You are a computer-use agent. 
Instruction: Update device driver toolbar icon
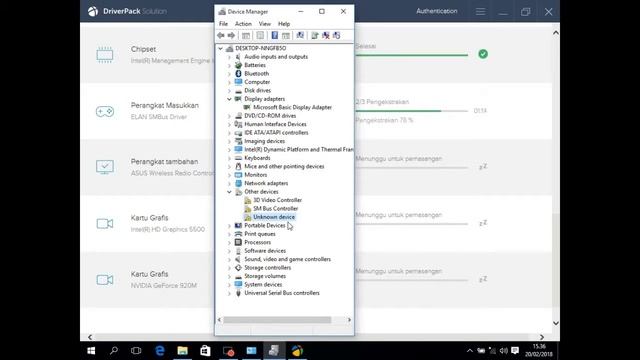315,36
